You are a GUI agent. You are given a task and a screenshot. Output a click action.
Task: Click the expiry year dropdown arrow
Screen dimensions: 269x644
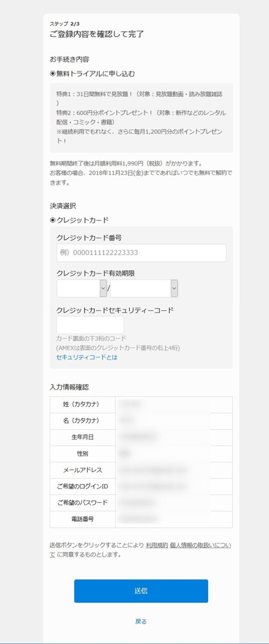pos(175,288)
